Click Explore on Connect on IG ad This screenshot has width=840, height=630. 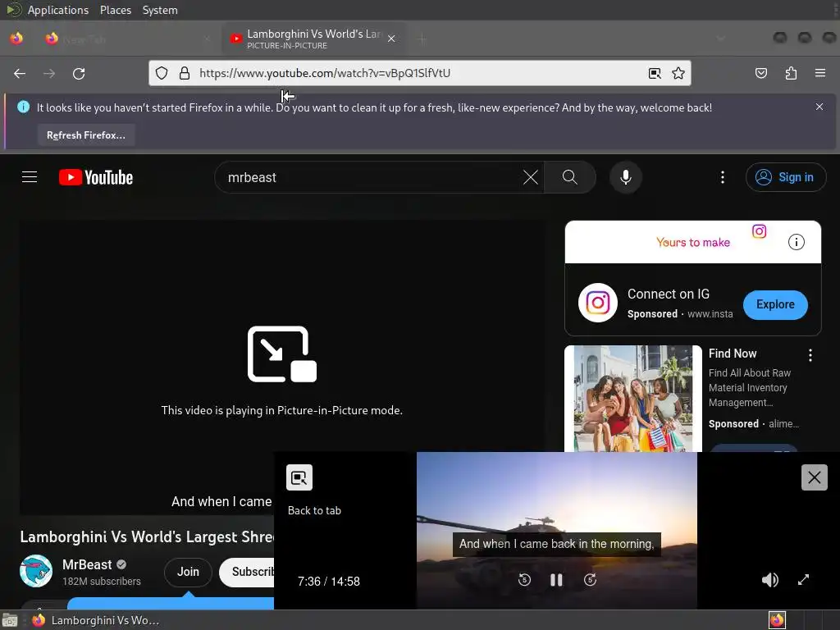click(x=775, y=304)
